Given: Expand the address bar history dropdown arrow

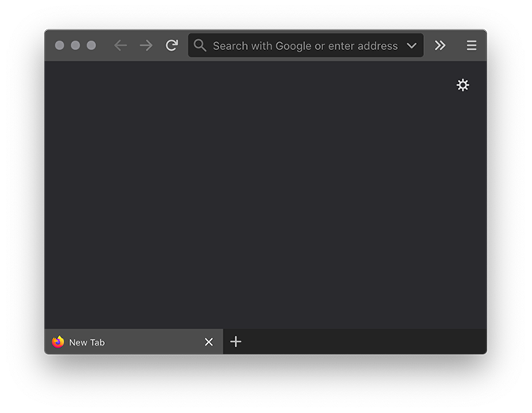Looking at the screenshot, I should [x=411, y=46].
